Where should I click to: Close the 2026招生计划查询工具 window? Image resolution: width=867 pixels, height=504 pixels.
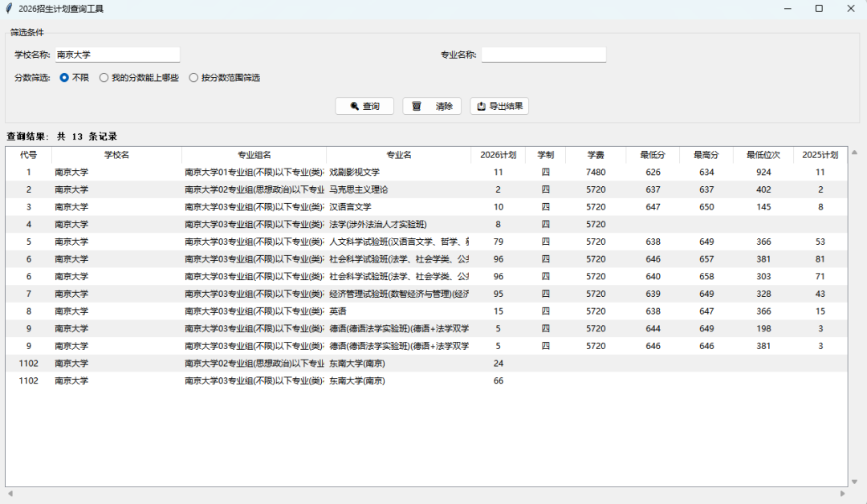(851, 9)
